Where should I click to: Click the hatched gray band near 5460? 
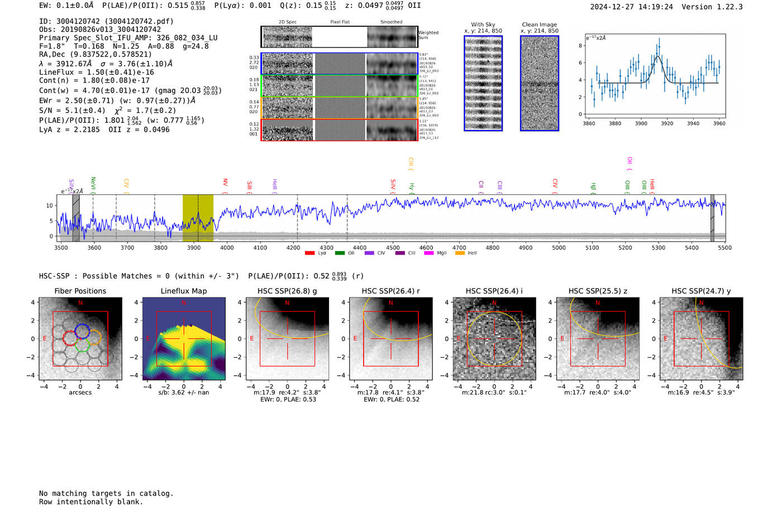[x=712, y=218]
